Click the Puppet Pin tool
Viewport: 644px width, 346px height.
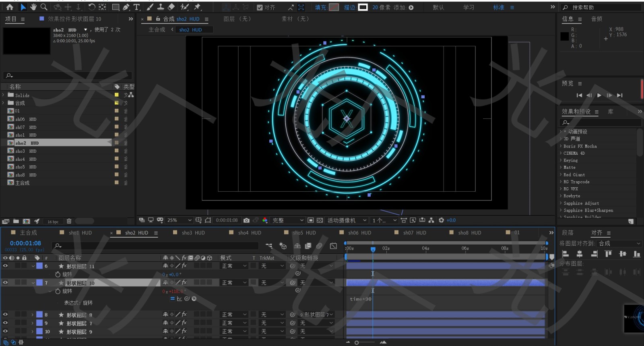tap(197, 7)
